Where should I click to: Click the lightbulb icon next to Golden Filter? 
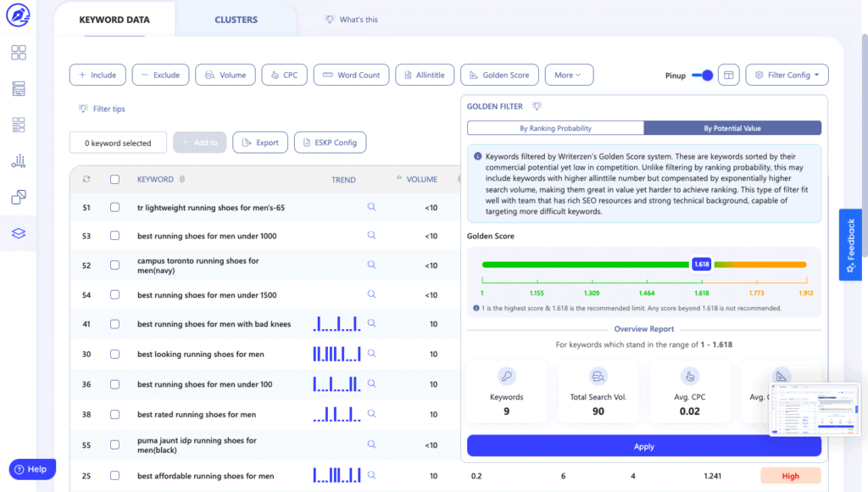(x=537, y=107)
